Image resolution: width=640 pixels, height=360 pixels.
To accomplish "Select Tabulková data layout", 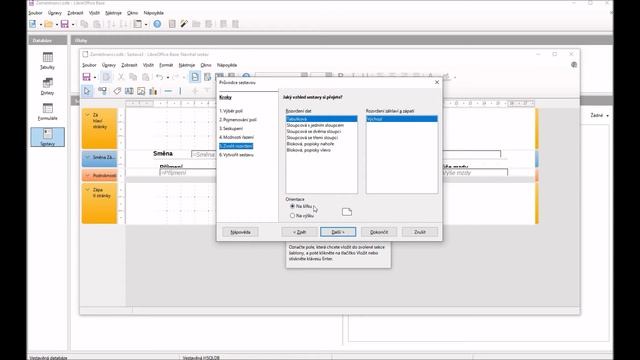I will point(322,119).
